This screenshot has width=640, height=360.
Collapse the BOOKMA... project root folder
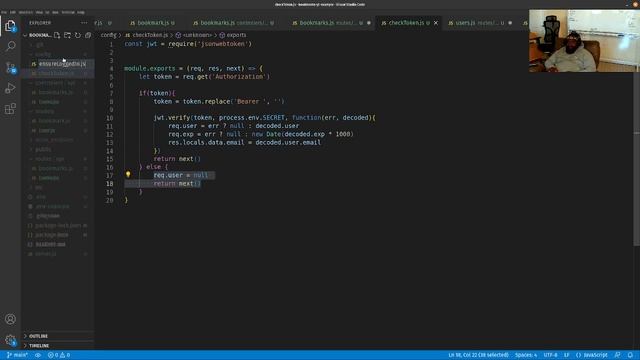[x=37, y=35]
